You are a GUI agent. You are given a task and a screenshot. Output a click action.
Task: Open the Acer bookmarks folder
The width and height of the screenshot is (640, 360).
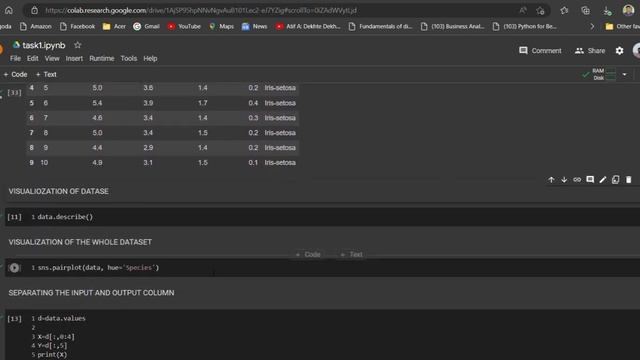click(114, 27)
